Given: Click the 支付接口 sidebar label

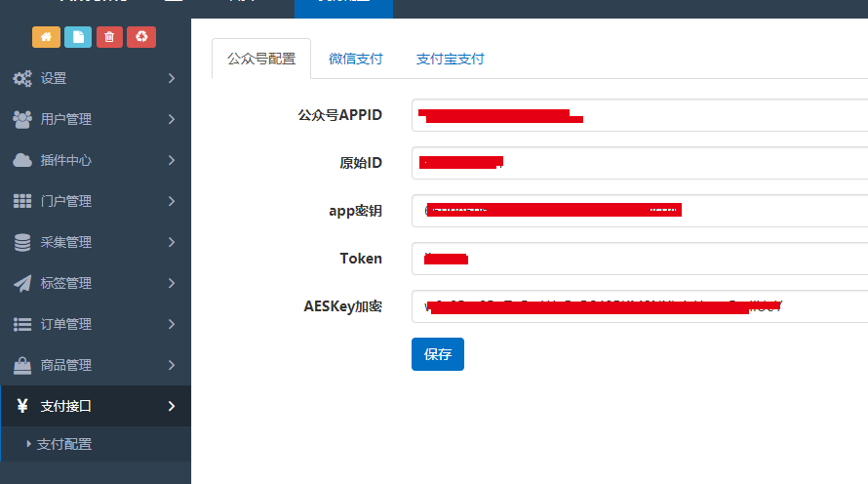Looking at the screenshot, I should (x=66, y=406).
